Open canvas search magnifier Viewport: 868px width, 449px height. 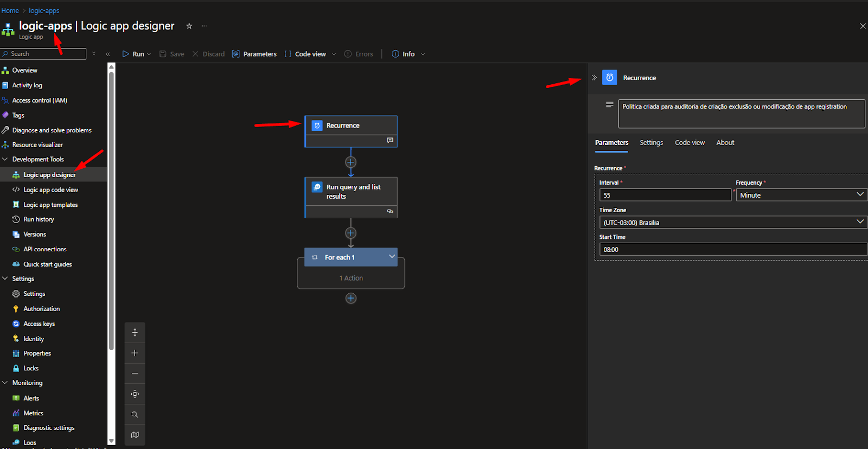point(135,415)
